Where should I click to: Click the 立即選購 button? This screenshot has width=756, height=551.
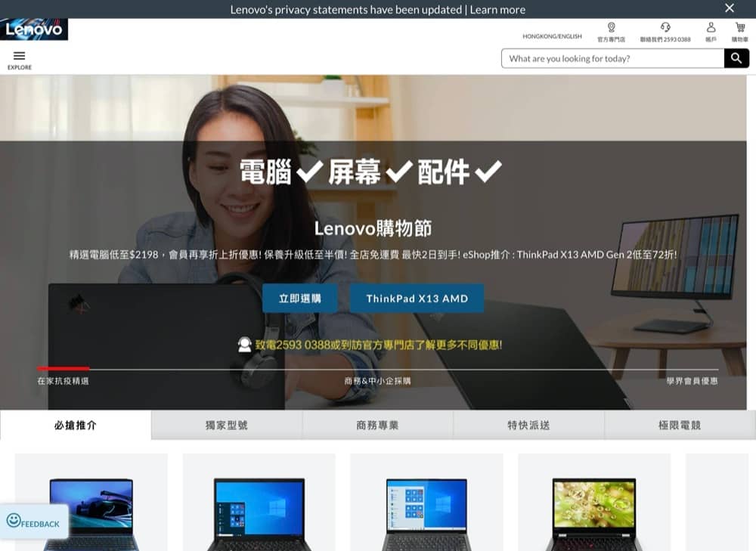point(300,299)
